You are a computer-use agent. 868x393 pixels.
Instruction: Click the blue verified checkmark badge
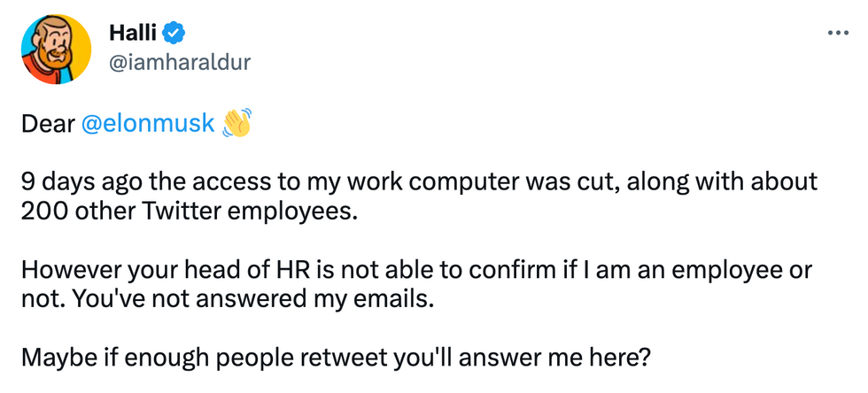click(x=174, y=35)
